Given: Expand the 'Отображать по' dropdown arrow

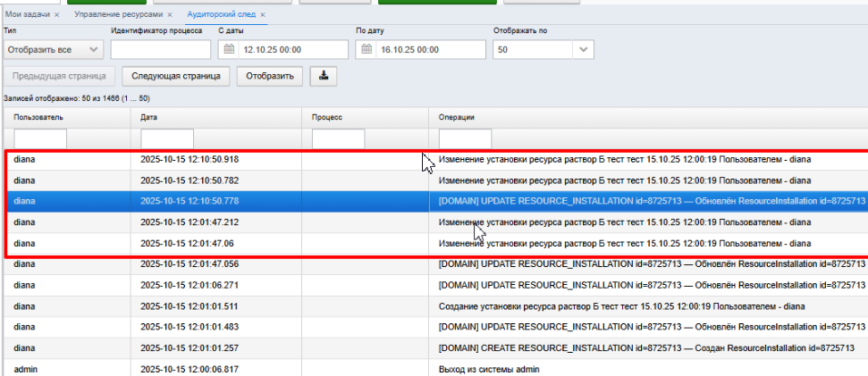Looking at the screenshot, I should (584, 50).
